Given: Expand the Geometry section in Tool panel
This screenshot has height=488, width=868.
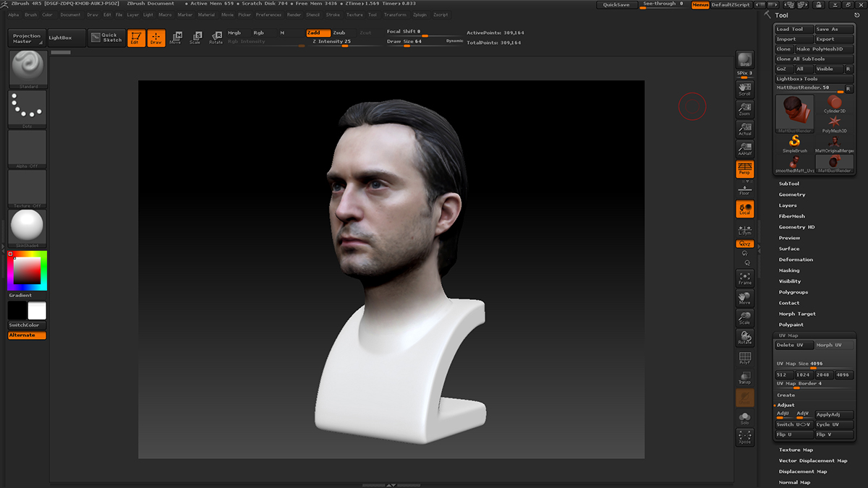Looking at the screenshot, I should pyautogui.click(x=791, y=194).
